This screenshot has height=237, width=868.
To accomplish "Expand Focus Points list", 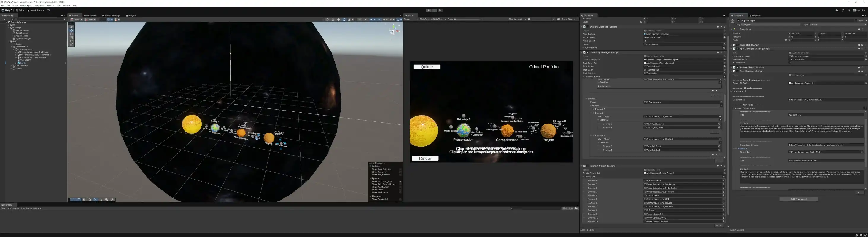I will [583, 47].
